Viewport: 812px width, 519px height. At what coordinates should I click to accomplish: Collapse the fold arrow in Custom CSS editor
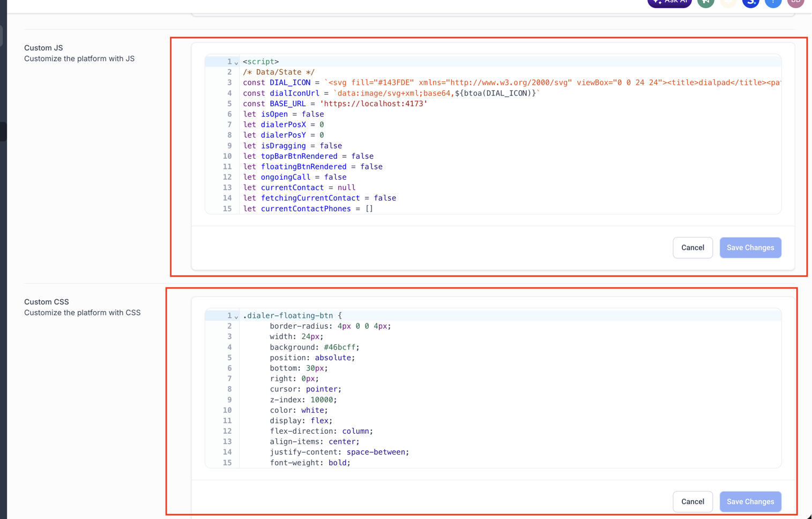pos(236,317)
